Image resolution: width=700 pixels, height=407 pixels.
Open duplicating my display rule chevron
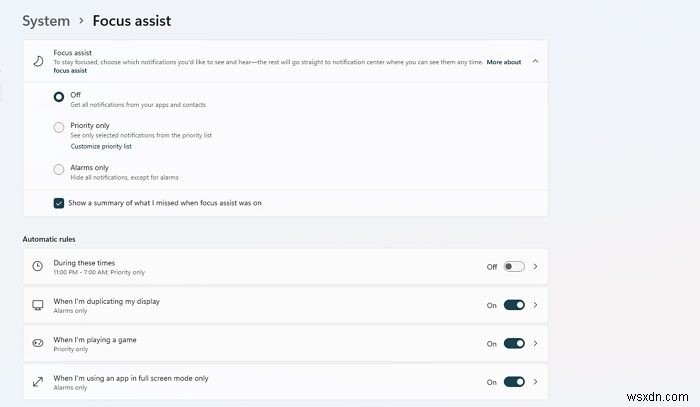point(536,305)
